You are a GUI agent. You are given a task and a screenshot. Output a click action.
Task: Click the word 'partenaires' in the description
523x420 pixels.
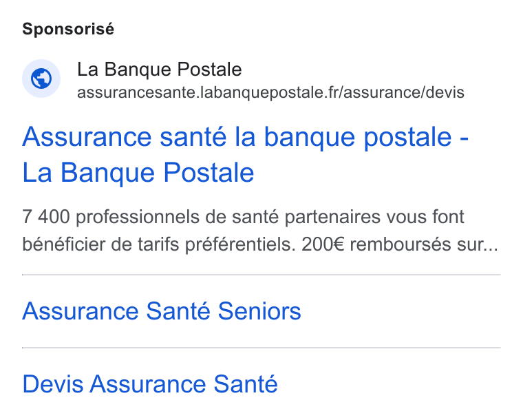coord(332,217)
